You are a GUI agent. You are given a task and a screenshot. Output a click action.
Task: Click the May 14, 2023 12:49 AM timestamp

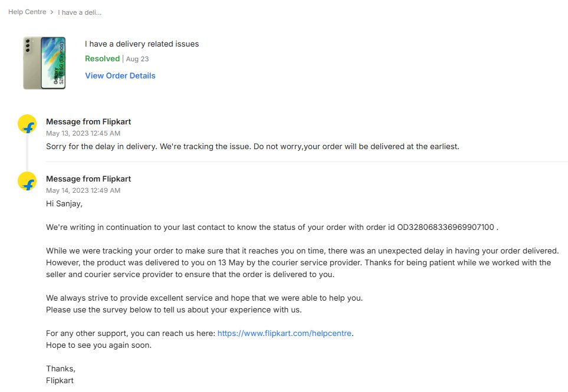pos(83,190)
